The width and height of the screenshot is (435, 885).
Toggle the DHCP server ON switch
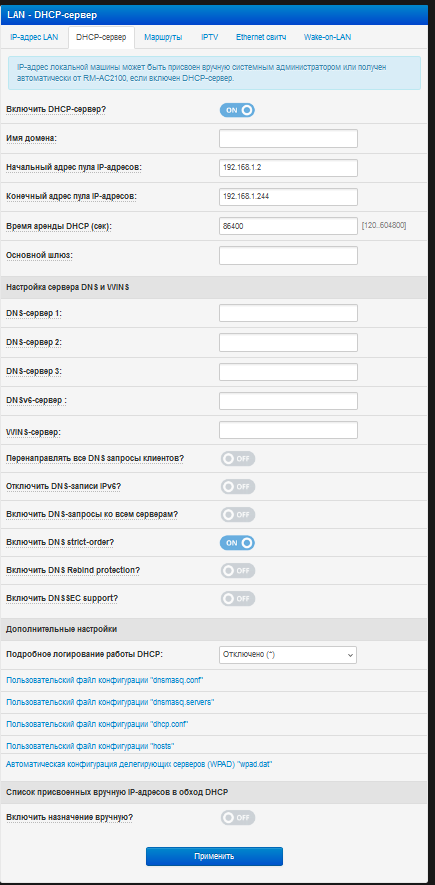pyautogui.click(x=238, y=110)
